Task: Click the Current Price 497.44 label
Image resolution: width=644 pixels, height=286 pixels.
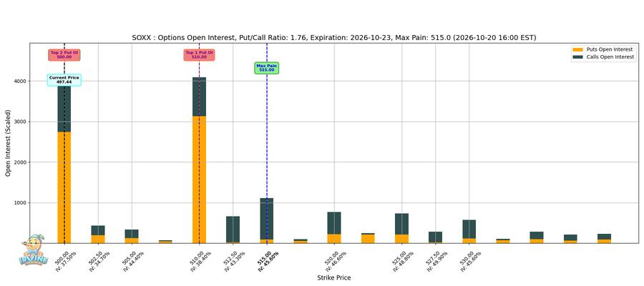Action: click(x=64, y=80)
